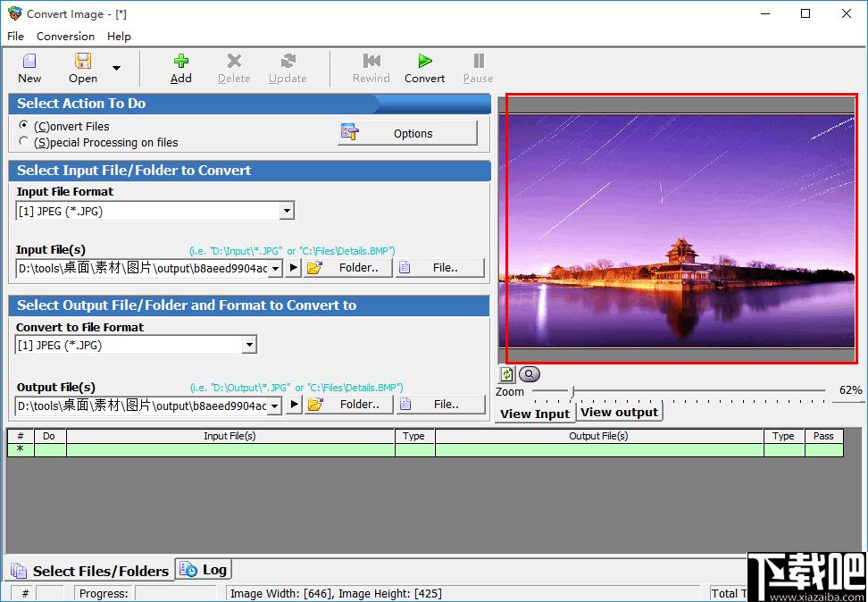The image size is (868, 602).
Task: Click the Delete X toolbar icon
Action: click(x=234, y=61)
